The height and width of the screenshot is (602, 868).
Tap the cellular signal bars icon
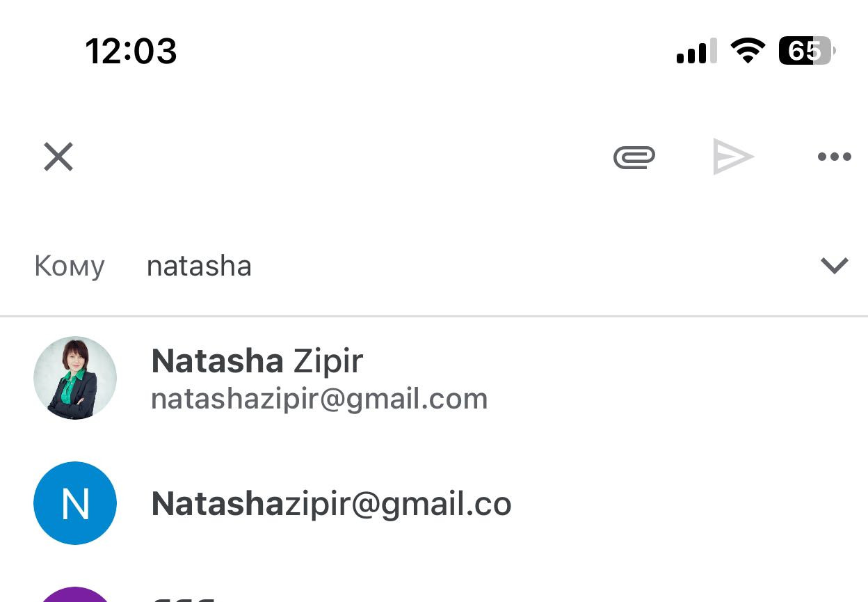pos(696,52)
